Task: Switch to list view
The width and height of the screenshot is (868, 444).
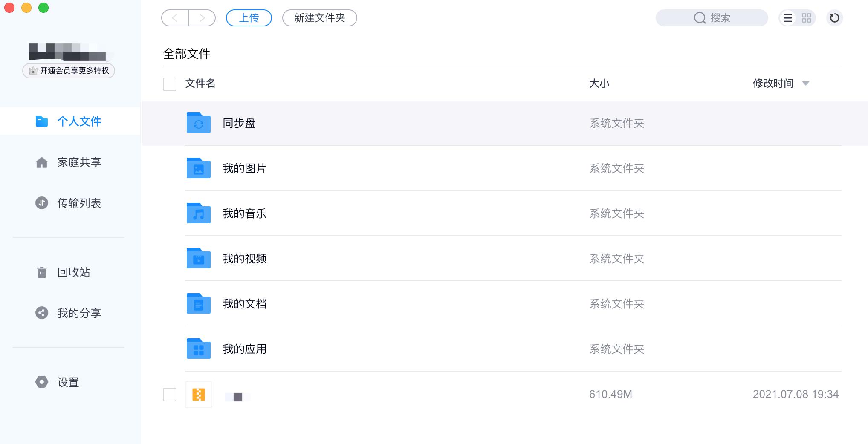Action: (788, 18)
